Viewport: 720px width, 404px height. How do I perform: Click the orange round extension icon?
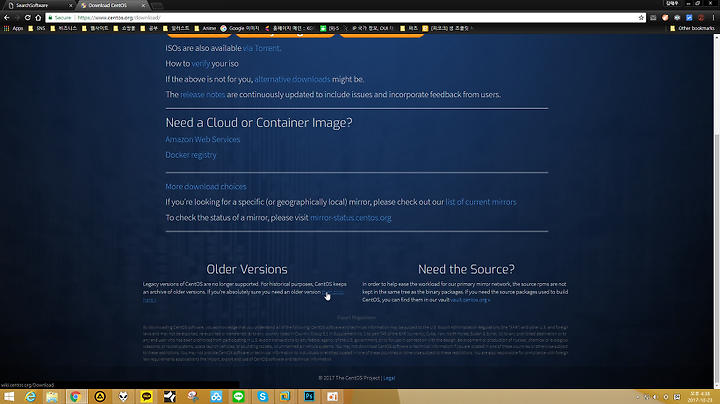(665, 17)
